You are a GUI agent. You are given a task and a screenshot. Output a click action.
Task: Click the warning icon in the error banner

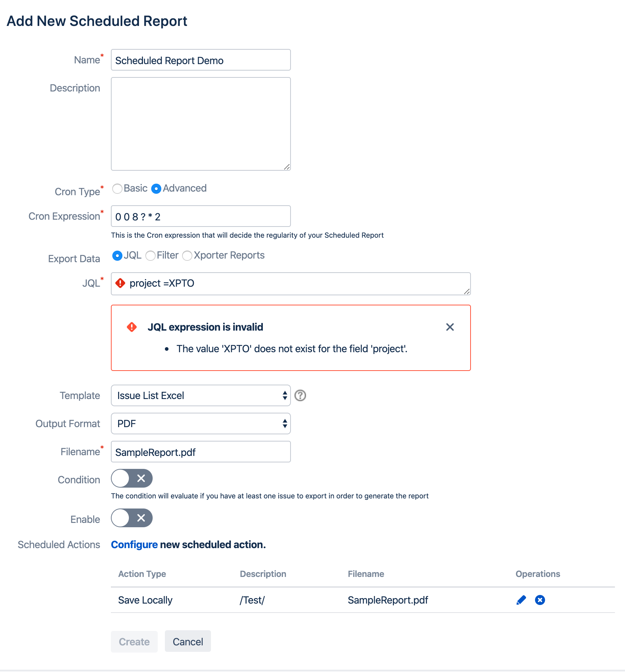[132, 327]
